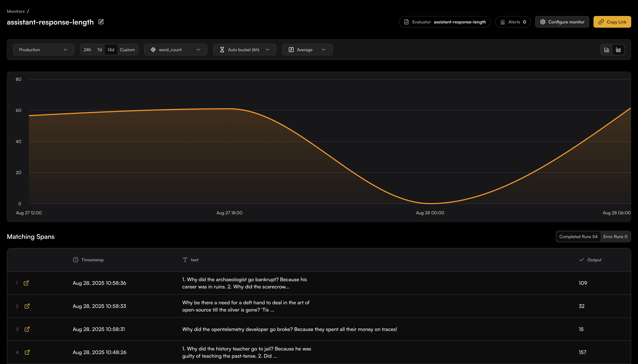Screen dimensions: 638x364
Task: Open span 4 external link icon
Action: (27, 352)
